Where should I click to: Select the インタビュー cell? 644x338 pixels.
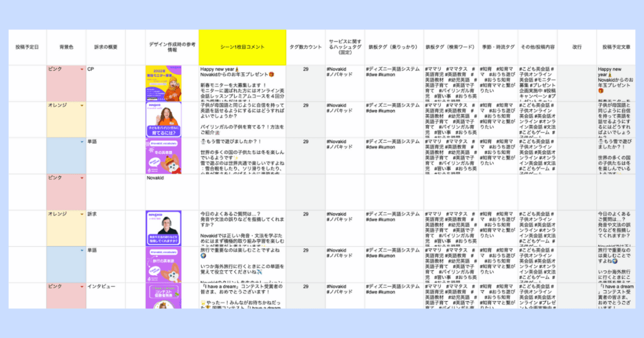coord(106,296)
